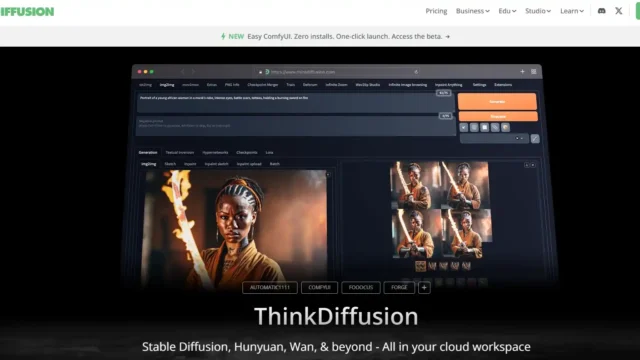Viewport: 640px width, 360px height.
Task: Expand the Studio dropdown menu
Action: tap(538, 11)
